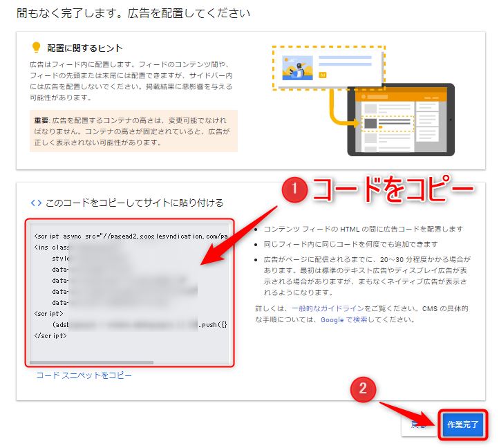Image resolution: width=499 pixels, height=448 pixels.
Task: Click the first code line starting with <script async
Action: coord(131,236)
